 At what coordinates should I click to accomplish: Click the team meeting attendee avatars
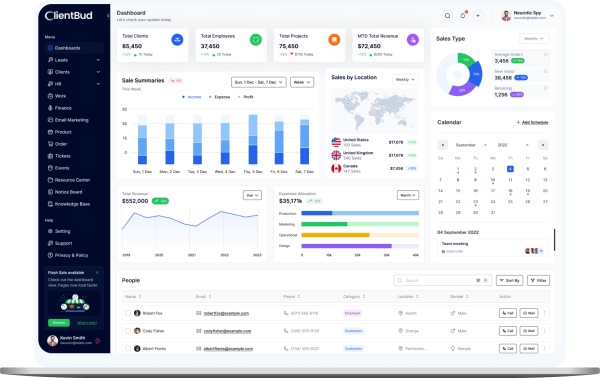(534, 251)
